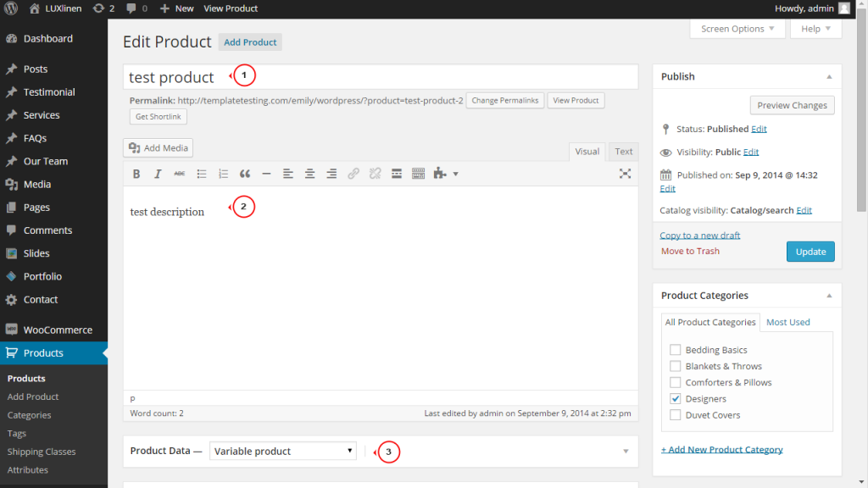Viewport: 868px width, 488px height.
Task: Click the Update button
Action: click(810, 251)
